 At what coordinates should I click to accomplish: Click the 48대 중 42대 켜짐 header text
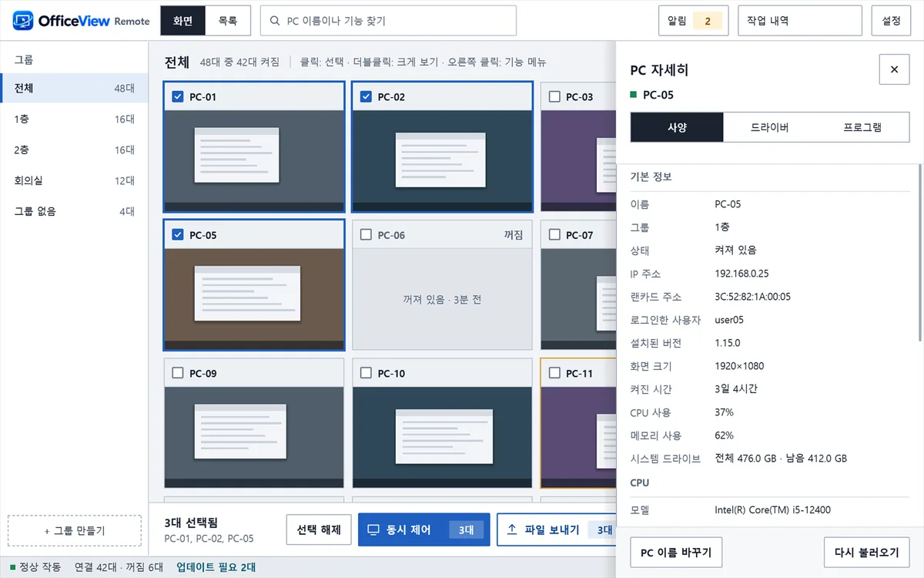[239, 62]
